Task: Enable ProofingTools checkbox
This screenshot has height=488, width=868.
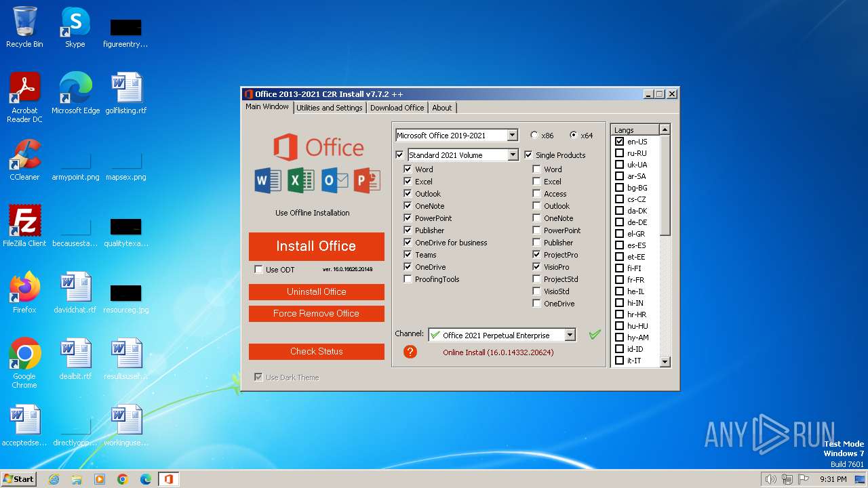Action: [x=408, y=279]
